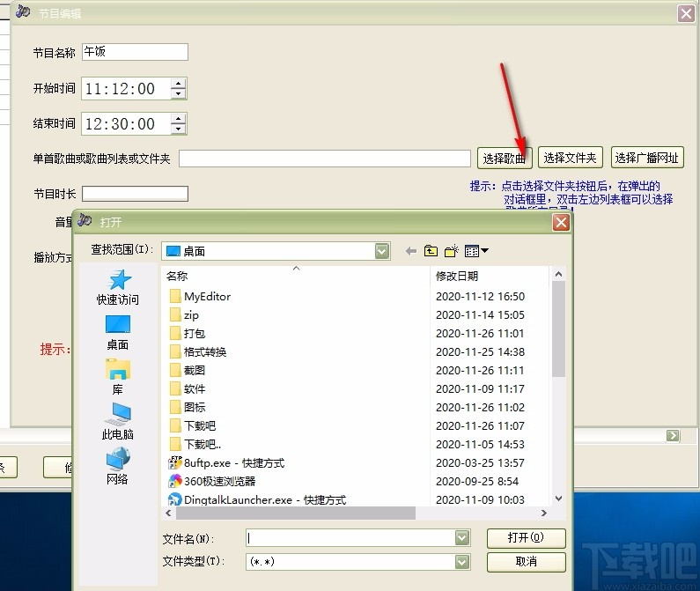Increase the 开始时间 value with up arrow
700x591 pixels.
point(179,84)
